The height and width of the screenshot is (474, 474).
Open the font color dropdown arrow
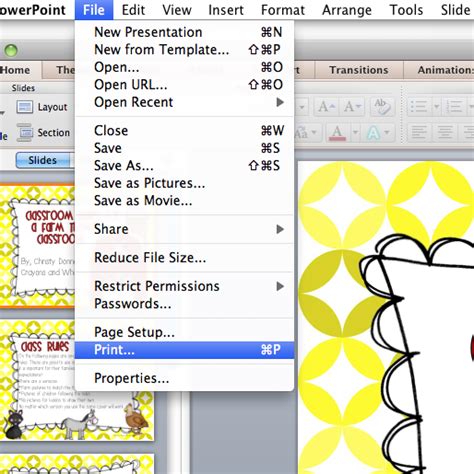point(355,132)
